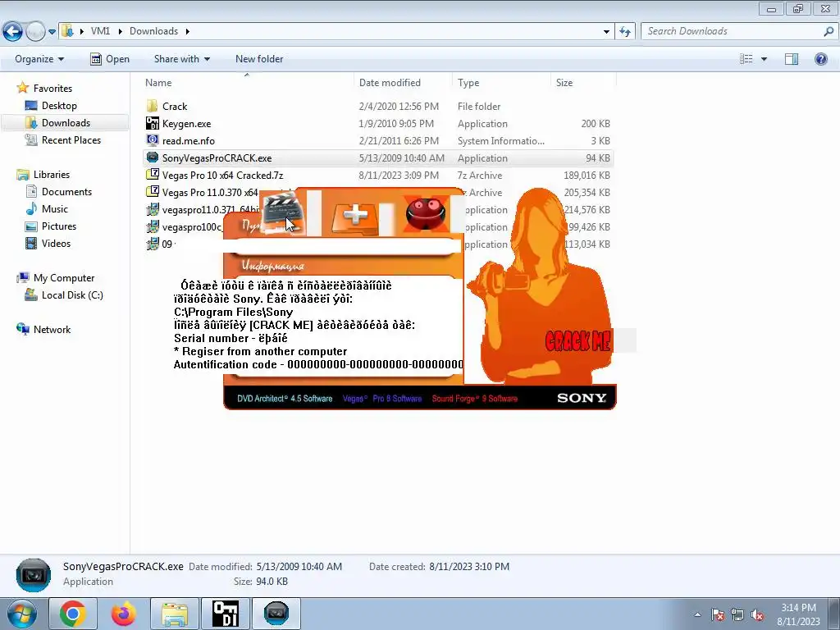Open Pictures library
840x630 pixels.
59,226
